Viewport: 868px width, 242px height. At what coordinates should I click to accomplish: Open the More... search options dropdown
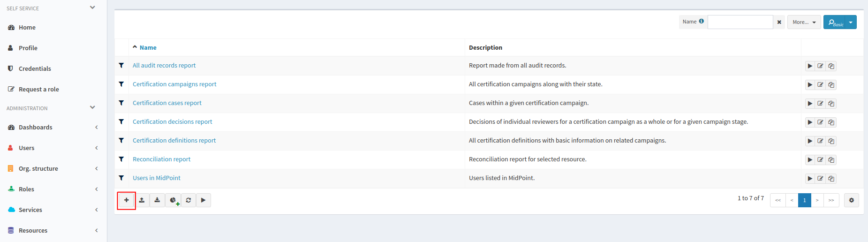point(804,22)
